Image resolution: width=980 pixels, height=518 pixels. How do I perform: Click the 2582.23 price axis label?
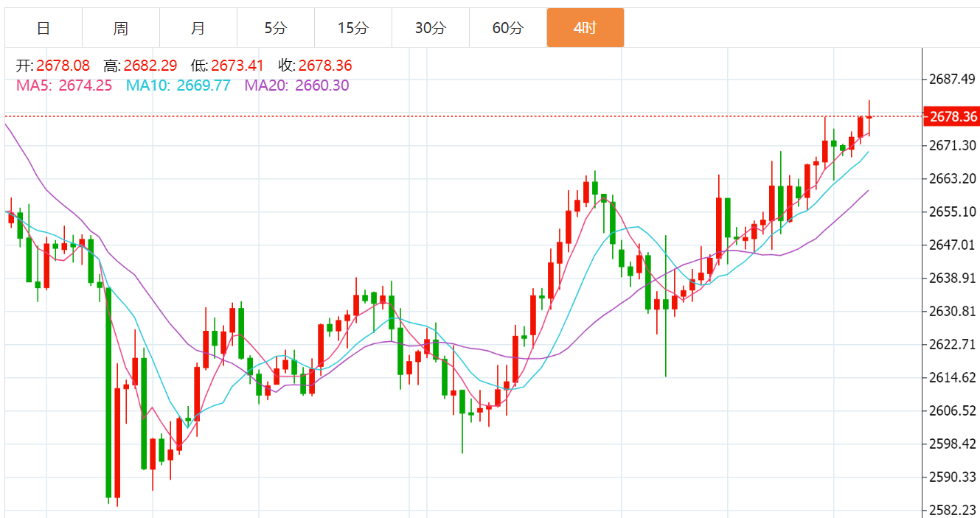pyautogui.click(x=953, y=510)
